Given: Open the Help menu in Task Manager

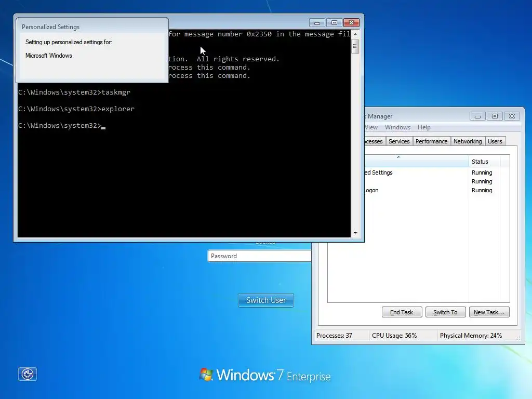Looking at the screenshot, I should (x=424, y=127).
